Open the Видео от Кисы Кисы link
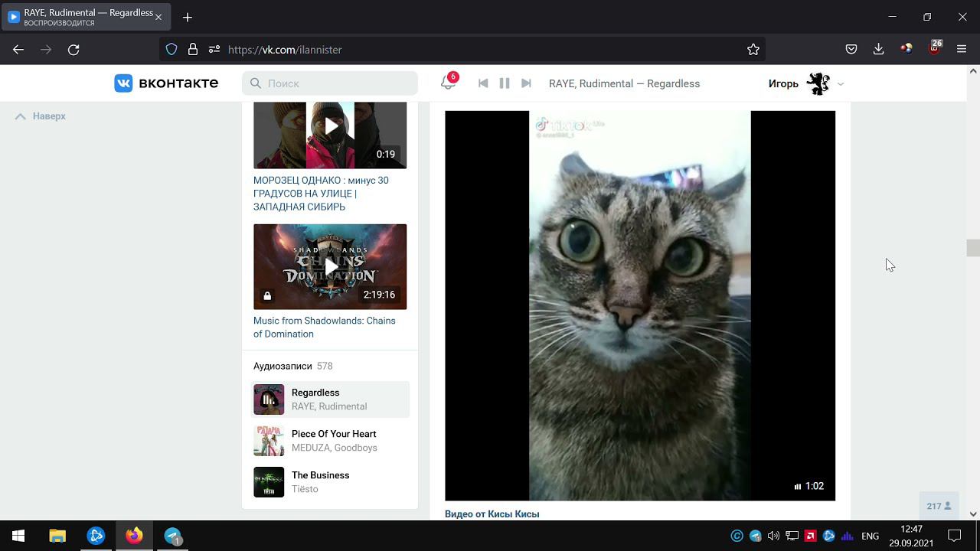The height and width of the screenshot is (551, 980). coord(492,514)
